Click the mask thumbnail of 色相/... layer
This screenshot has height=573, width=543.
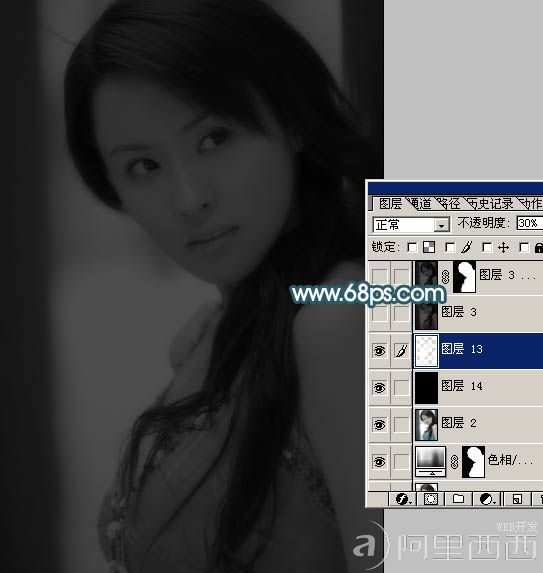coord(474,462)
